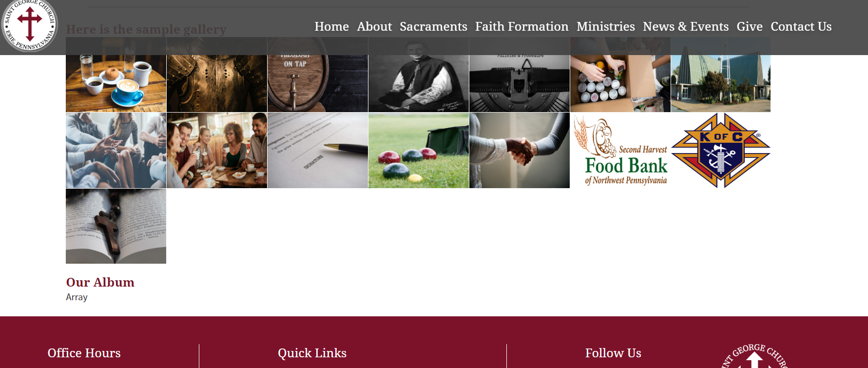Go to the About page
The width and height of the screenshot is (868, 368).
point(374,26)
